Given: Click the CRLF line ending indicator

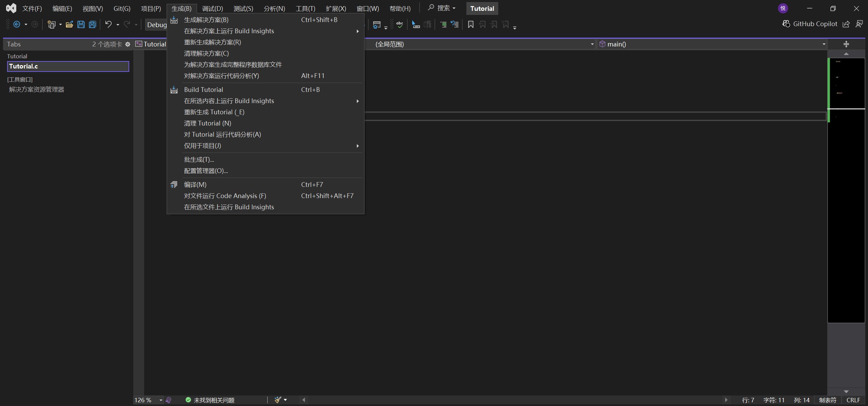Looking at the screenshot, I should coord(853,400).
